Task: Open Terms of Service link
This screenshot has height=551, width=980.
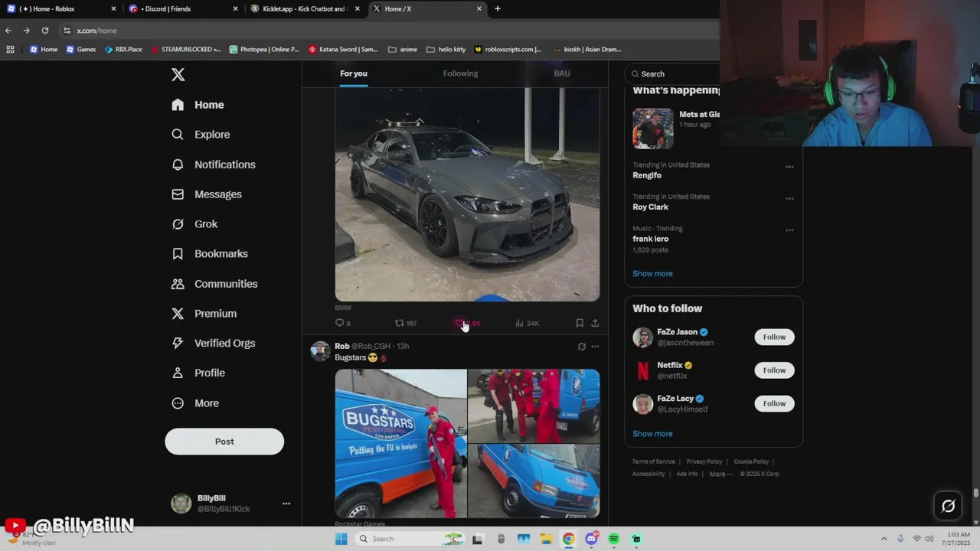Action: click(x=653, y=461)
